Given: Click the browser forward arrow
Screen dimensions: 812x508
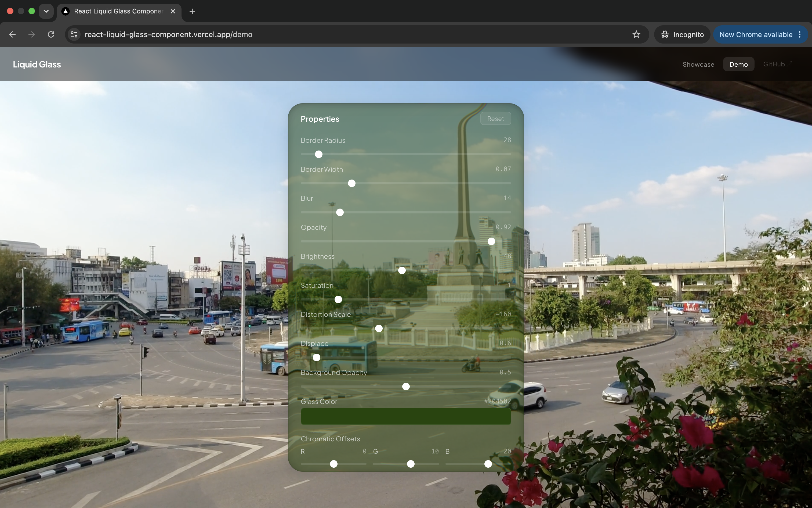Looking at the screenshot, I should [31, 35].
